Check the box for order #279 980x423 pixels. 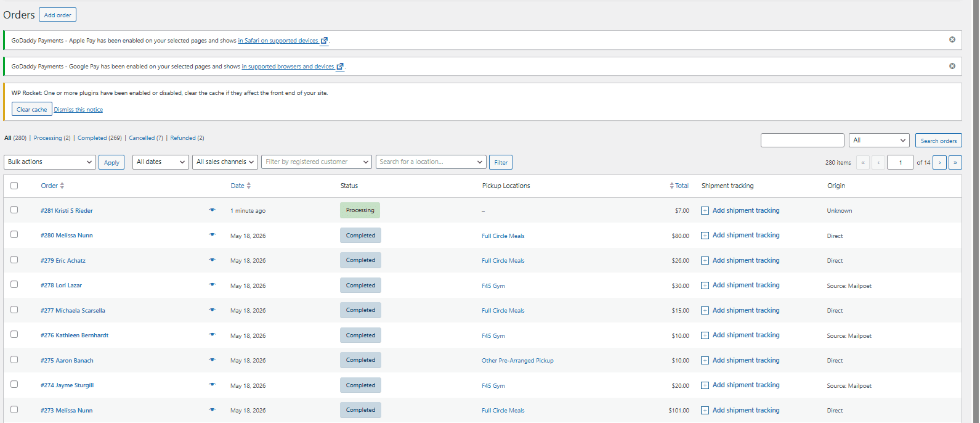14,260
